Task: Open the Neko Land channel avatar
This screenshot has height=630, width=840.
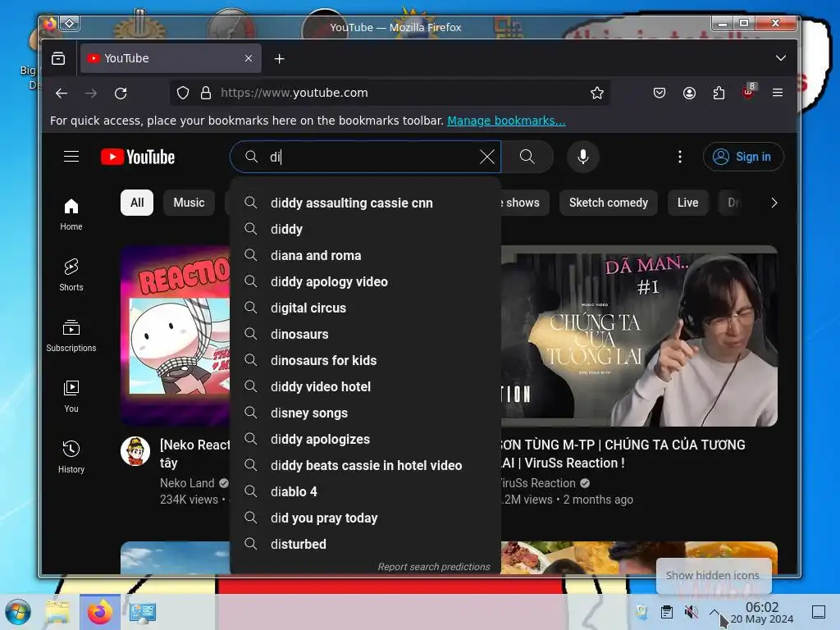Action: click(135, 451)
